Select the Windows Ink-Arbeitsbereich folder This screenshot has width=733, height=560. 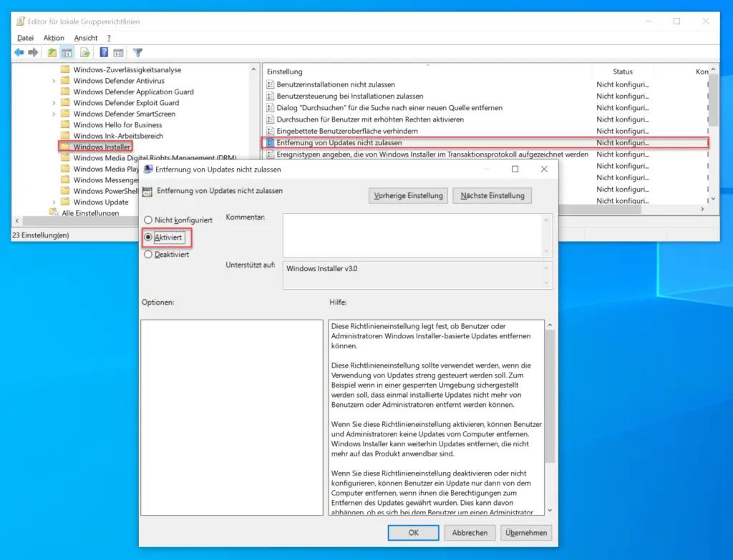tap(118, 136)
